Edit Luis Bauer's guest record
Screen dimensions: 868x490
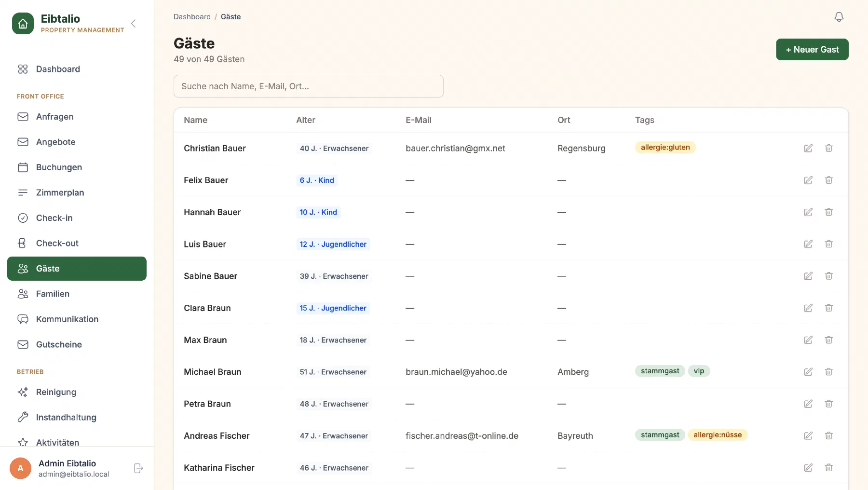(808, 244)
